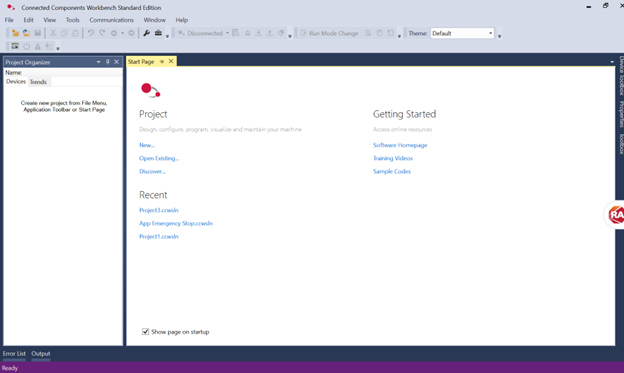Uncheck Show page on startup checkbox

(x=145, y=332)
